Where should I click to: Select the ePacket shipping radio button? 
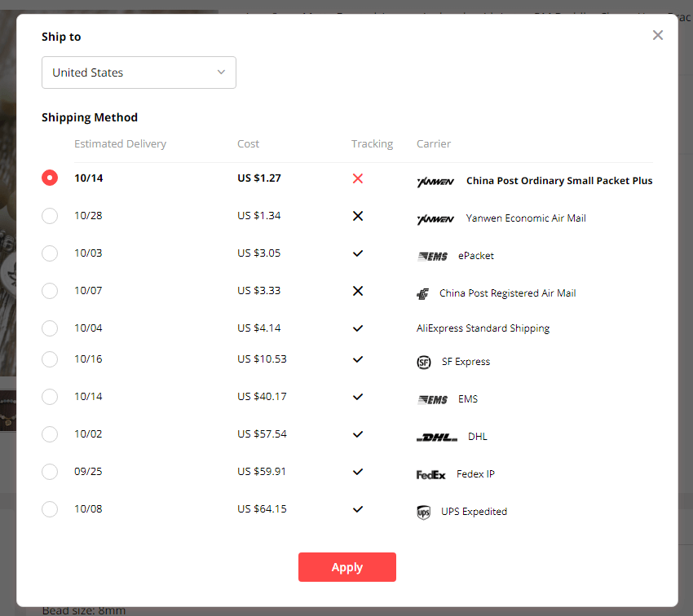pyautogui.click(x=50, y=253)
